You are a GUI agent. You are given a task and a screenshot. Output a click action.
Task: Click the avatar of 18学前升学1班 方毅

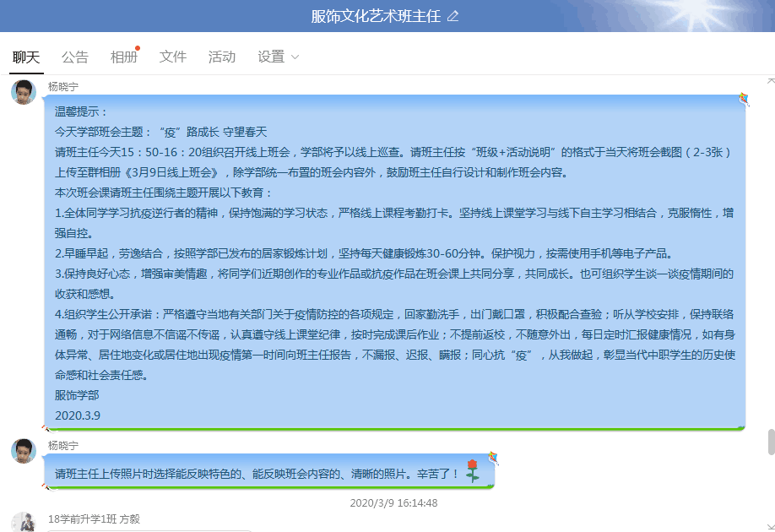24,523
